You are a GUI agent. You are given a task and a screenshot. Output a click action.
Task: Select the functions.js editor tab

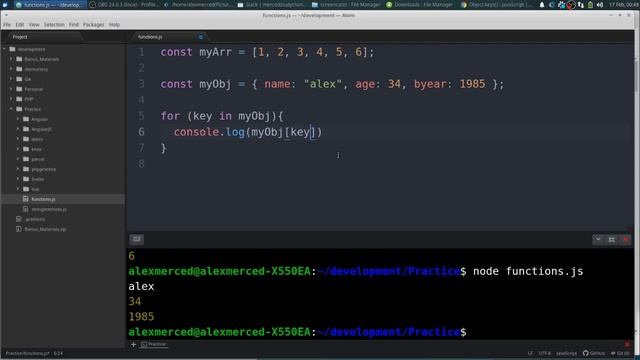tap(167, 37)
